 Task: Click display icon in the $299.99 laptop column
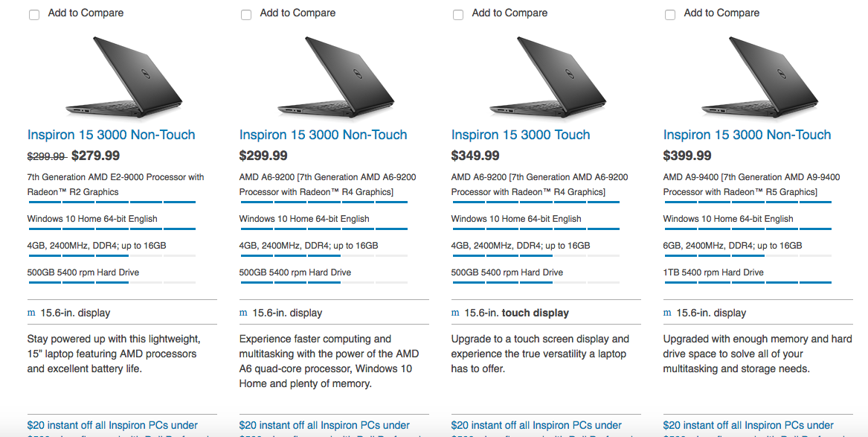tap(243, 313)
